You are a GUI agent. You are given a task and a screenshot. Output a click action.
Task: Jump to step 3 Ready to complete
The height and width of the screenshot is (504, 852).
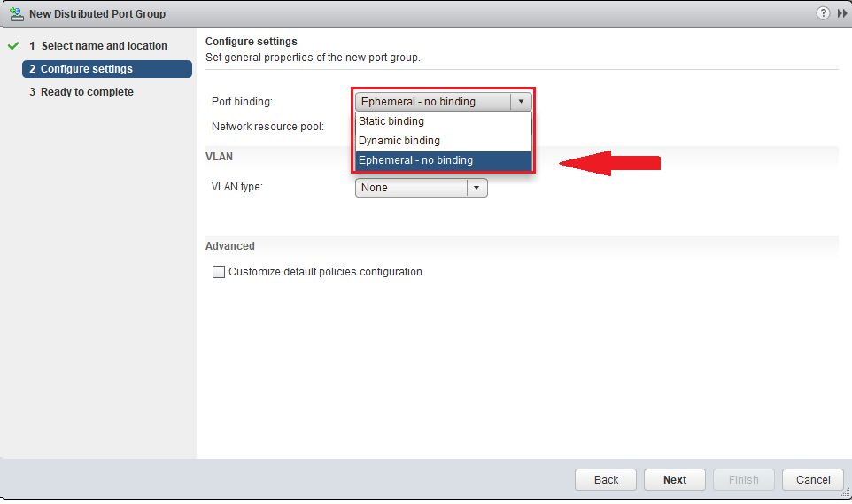(x=87, y=92)
